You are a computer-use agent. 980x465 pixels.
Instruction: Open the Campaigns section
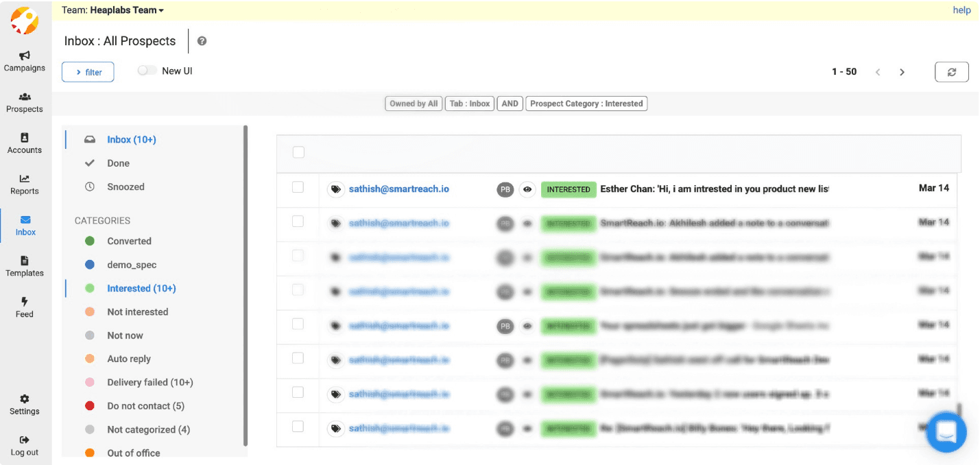click(x=25, y=61)
